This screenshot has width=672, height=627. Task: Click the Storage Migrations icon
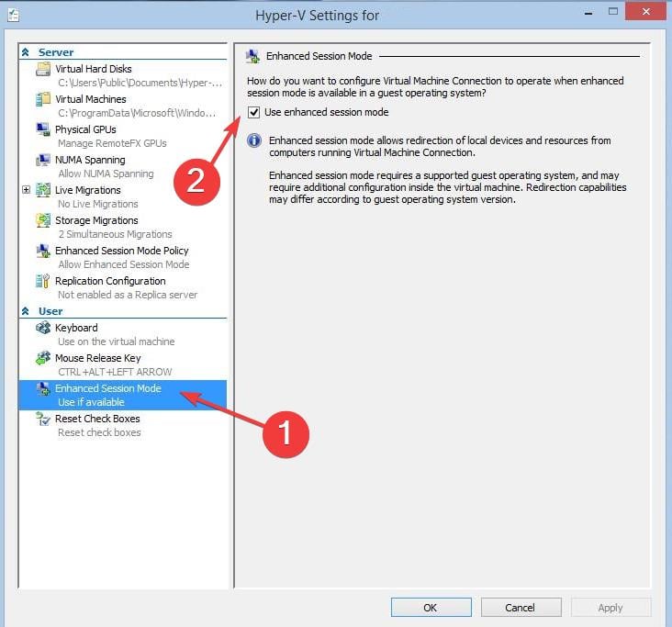[43, 220]
